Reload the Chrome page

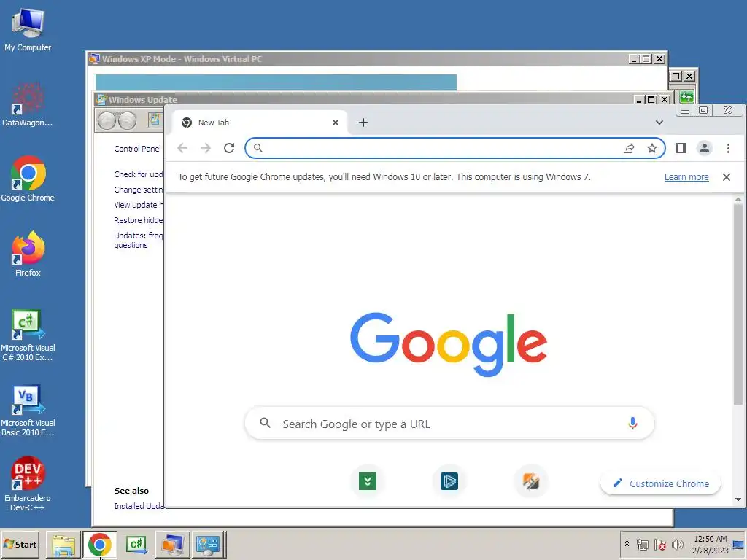pyautogui.click(x=229, y=148)
